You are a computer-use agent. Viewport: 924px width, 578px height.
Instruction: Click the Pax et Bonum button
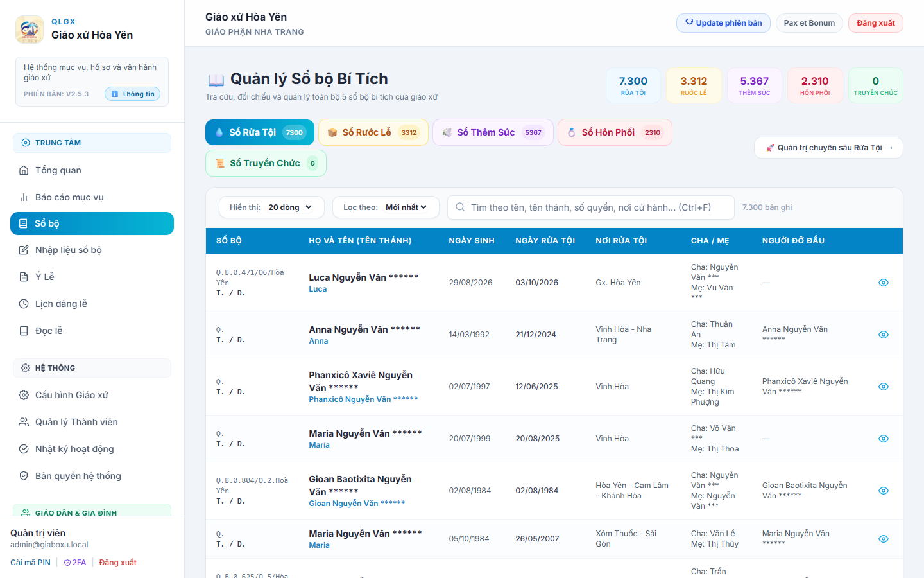click(x=809, y=23)
